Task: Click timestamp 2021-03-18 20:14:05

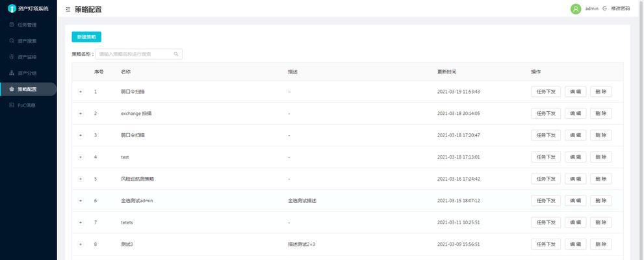Action: 458,113
